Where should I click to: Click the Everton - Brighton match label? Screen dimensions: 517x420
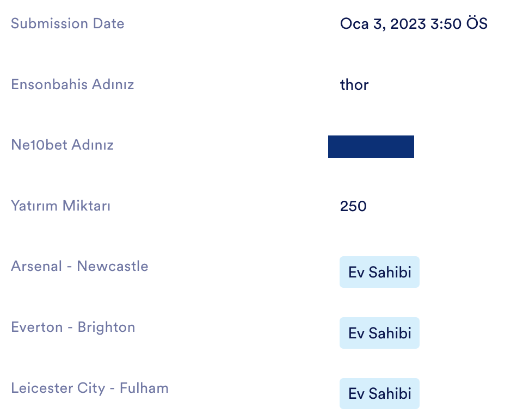click(x=73, y=328)
